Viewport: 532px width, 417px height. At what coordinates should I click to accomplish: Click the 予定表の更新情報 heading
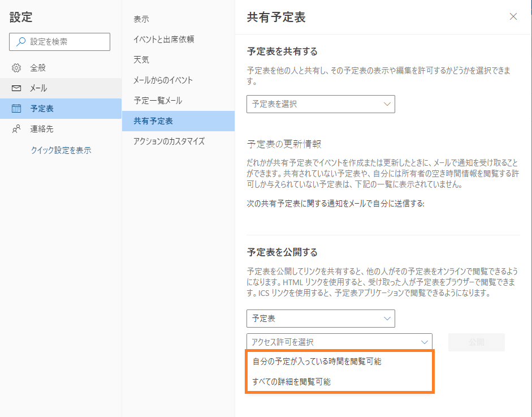pos(284,144)
